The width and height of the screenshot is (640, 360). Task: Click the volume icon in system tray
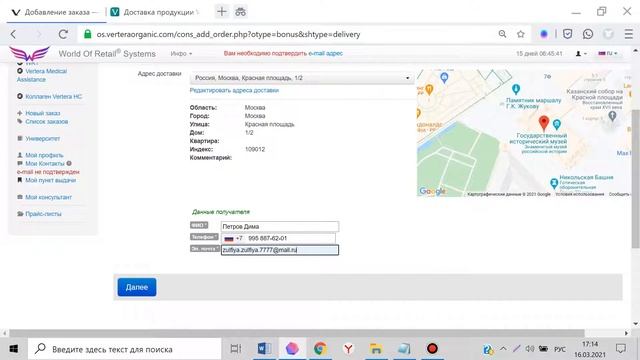(530, 349)
